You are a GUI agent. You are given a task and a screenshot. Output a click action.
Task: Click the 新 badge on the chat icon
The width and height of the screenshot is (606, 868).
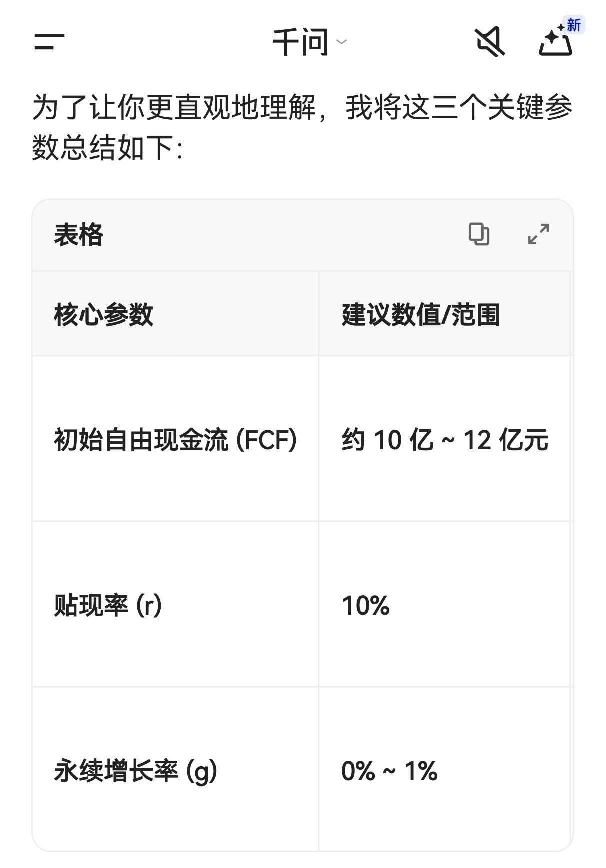coord(573,25)
